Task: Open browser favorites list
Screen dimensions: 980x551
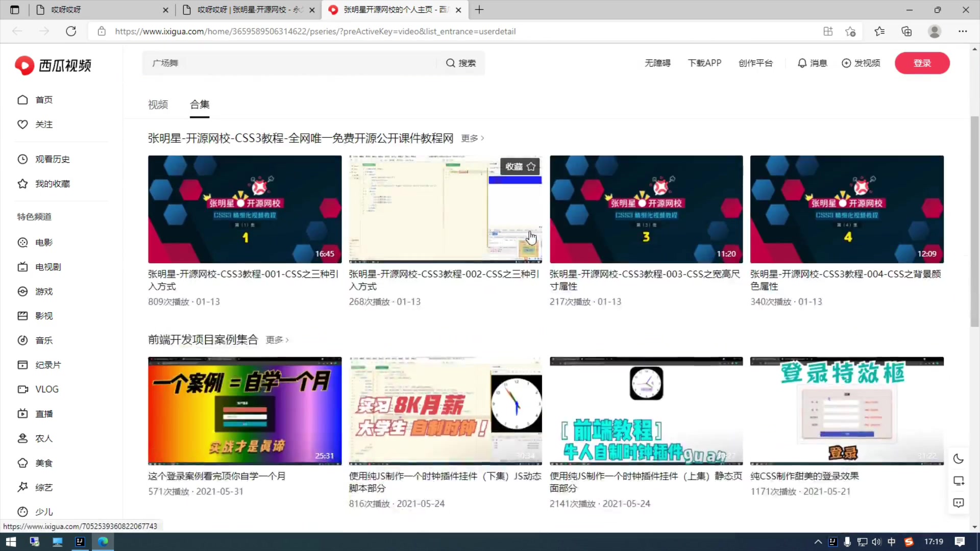Action: [x=879, y=31]
